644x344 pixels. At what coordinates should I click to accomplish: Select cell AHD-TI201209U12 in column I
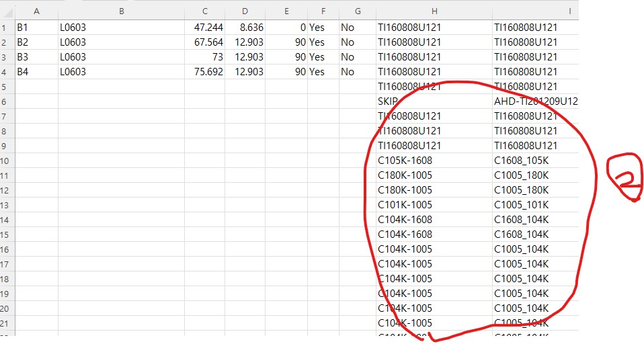point(535,101)
